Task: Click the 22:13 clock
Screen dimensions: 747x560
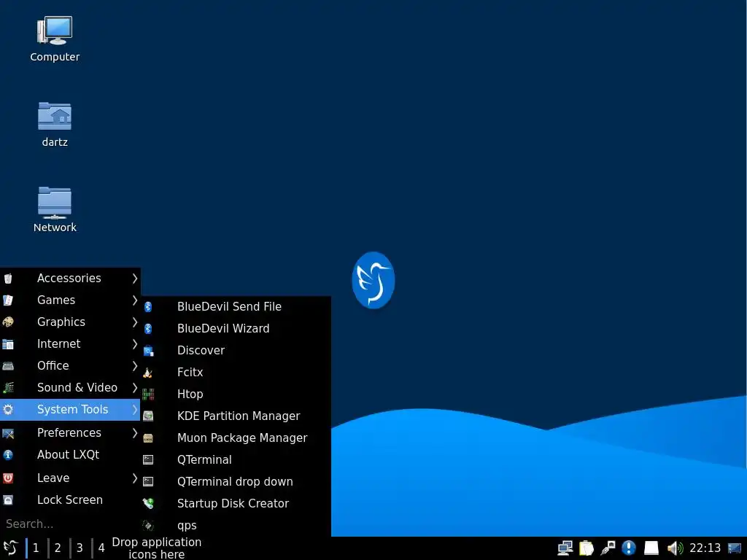Action: [705, 548]
